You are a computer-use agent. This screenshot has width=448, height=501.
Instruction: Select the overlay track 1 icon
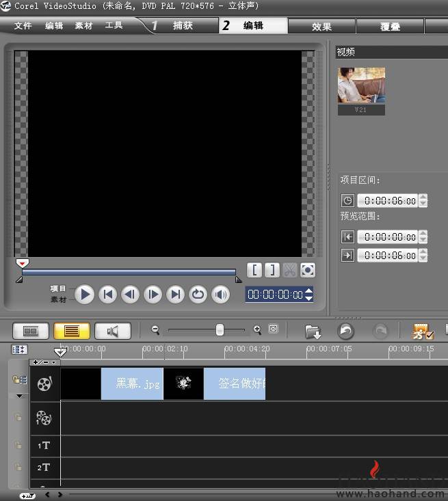44,418
